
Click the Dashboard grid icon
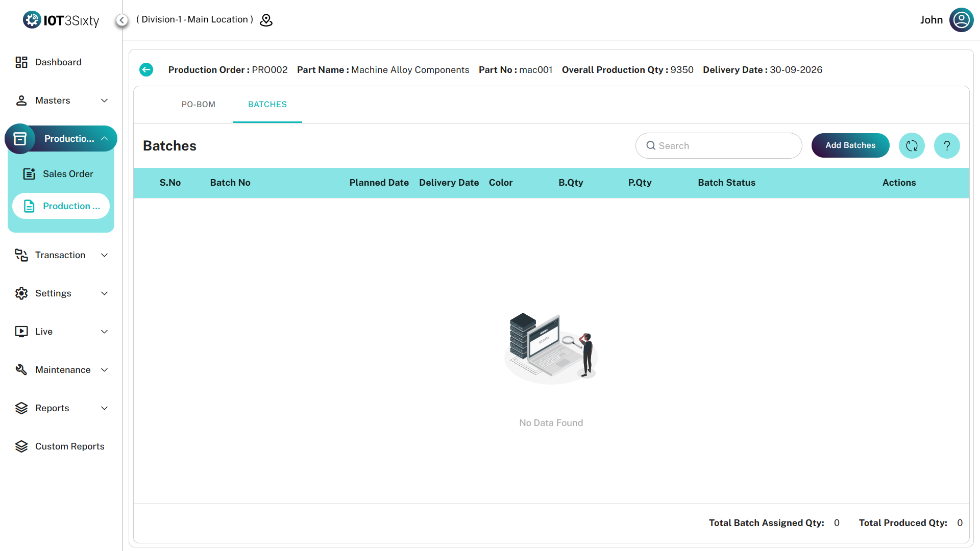pos(21,62)
